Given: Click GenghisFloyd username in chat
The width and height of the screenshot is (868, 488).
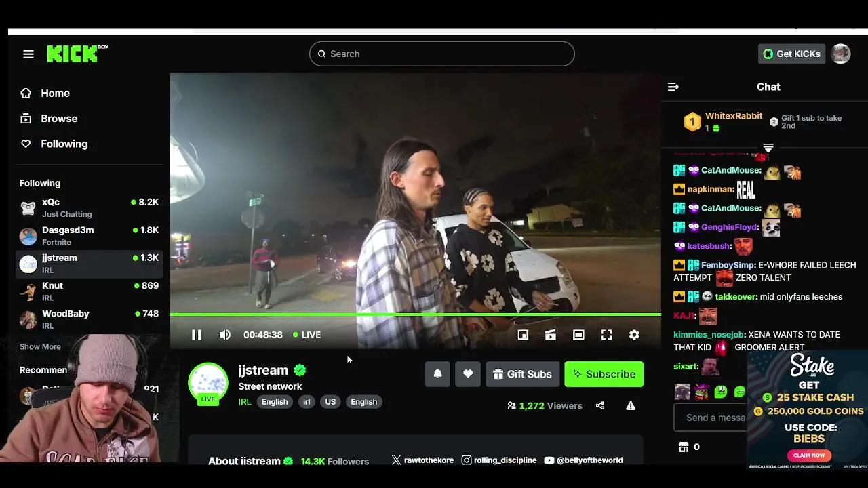Looking at the screenshot, I should (729, 227).
